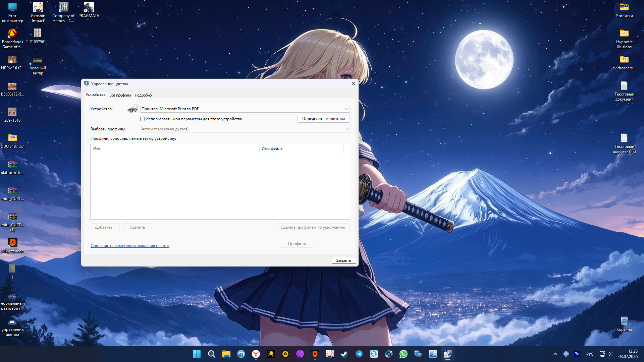Image resolution: width=644 pixels, height=362 pixels.
Task: Click the Закрыть button
Action: [x=343, y=260]
